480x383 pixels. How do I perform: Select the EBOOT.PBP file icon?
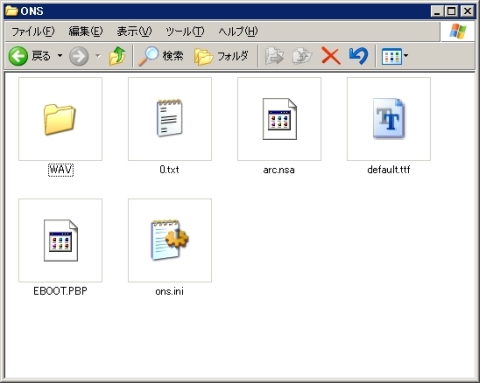coord(60,240)
